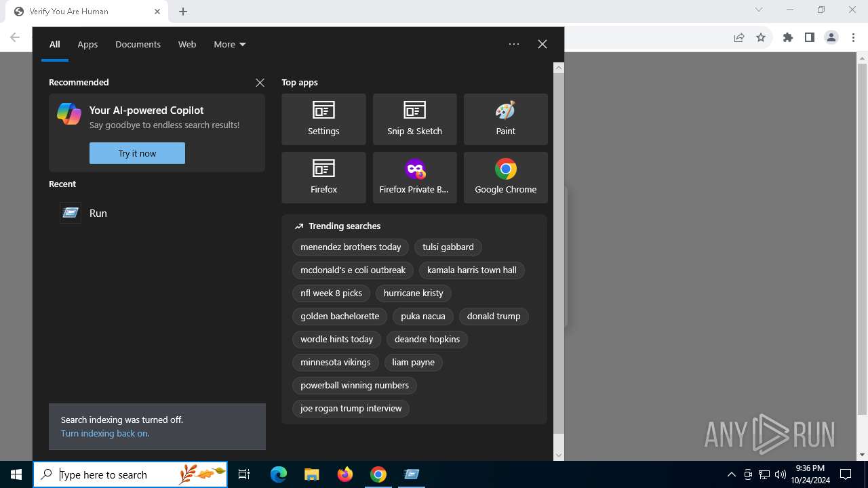
Task: Share this page from Chrome toolbar
Action: pos(739,37)
